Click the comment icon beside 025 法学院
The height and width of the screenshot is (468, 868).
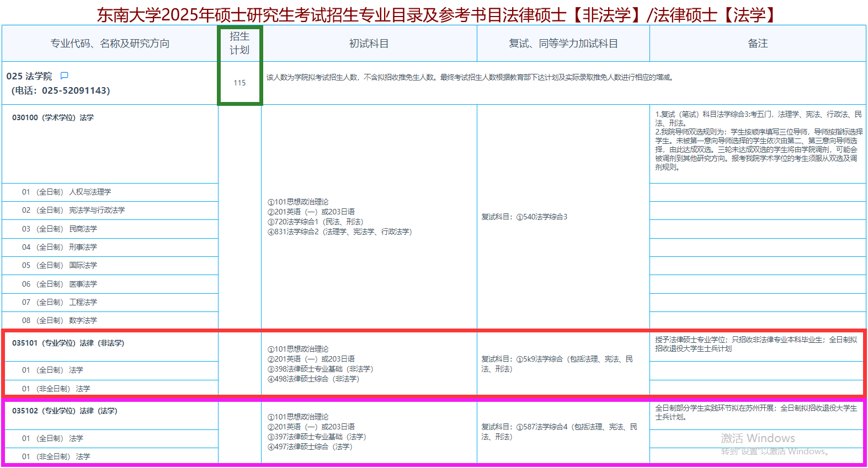tap(64, 76)
